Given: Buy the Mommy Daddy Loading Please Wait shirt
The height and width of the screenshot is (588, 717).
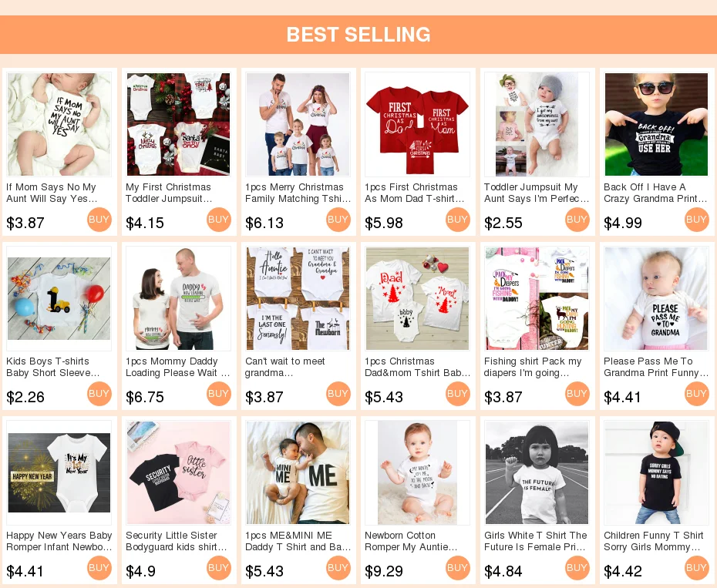Looking at the screenshot, I should pos(219,394).
